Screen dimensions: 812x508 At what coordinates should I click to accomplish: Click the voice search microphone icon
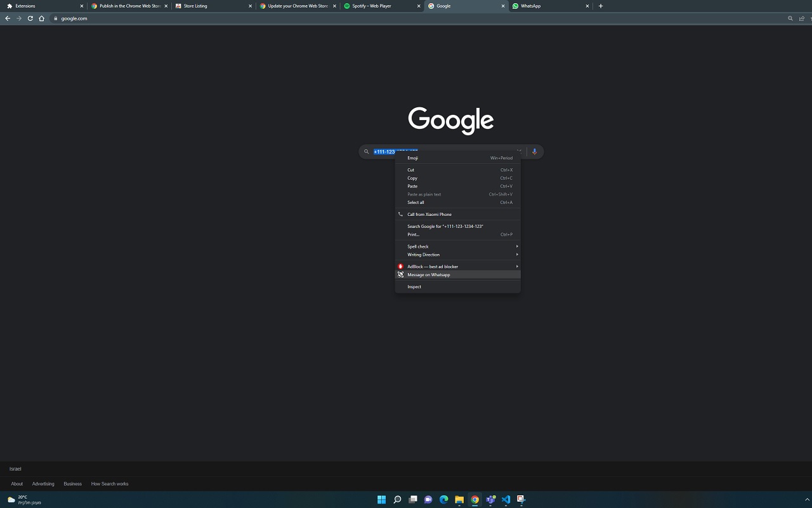click(534, 151)
